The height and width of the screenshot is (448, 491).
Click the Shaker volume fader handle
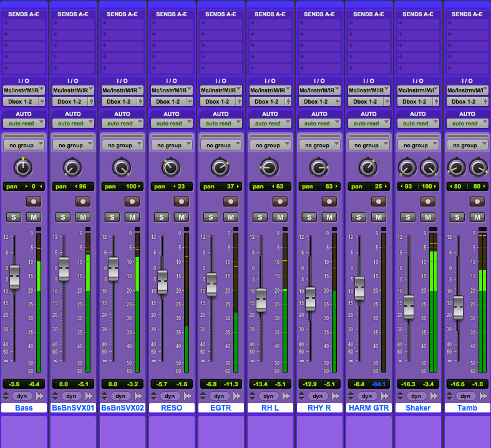[x=409, y=307]
